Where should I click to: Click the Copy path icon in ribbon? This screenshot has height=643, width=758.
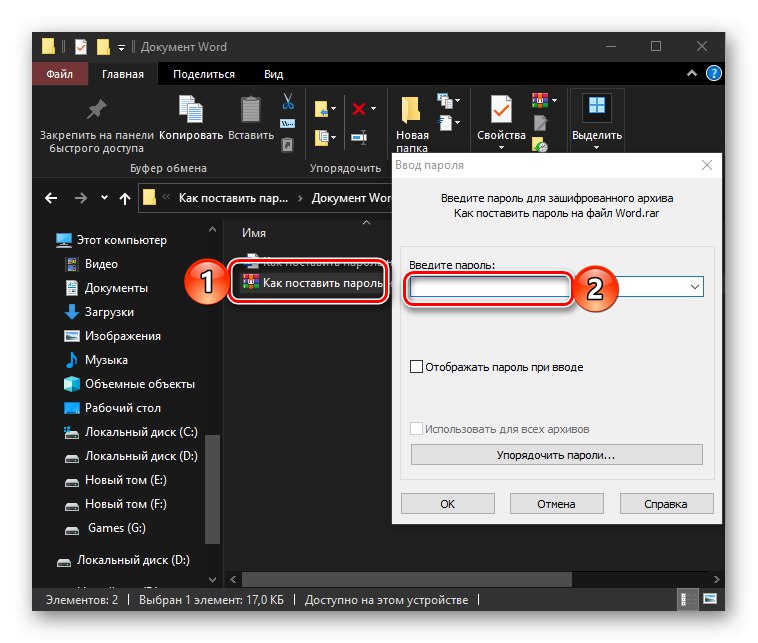point(288,123)
